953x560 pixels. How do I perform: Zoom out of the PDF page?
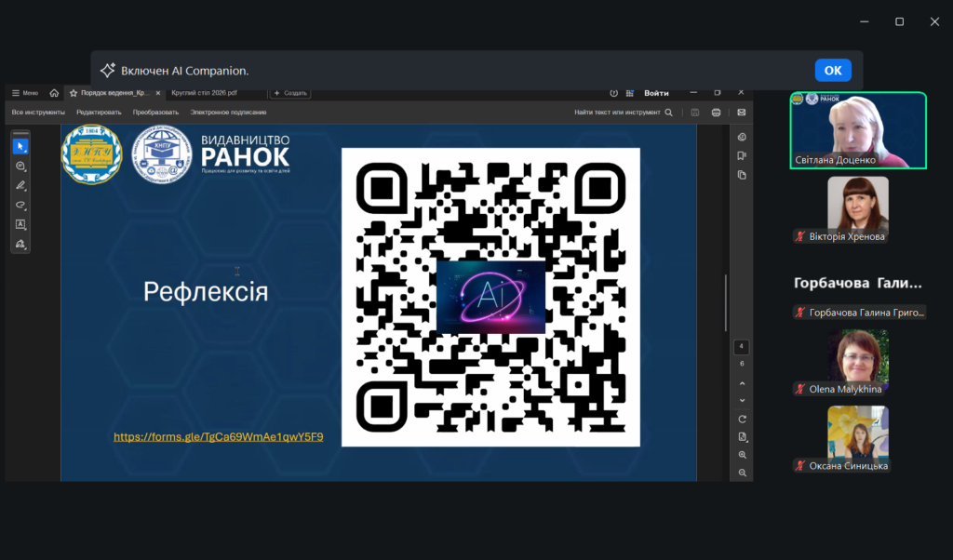click(x=742, y=473)
